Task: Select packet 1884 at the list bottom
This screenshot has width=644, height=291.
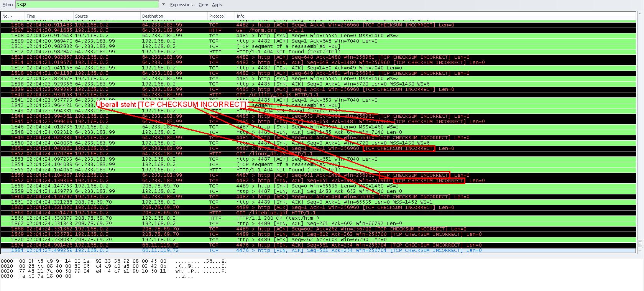Action: click(268, 250)
